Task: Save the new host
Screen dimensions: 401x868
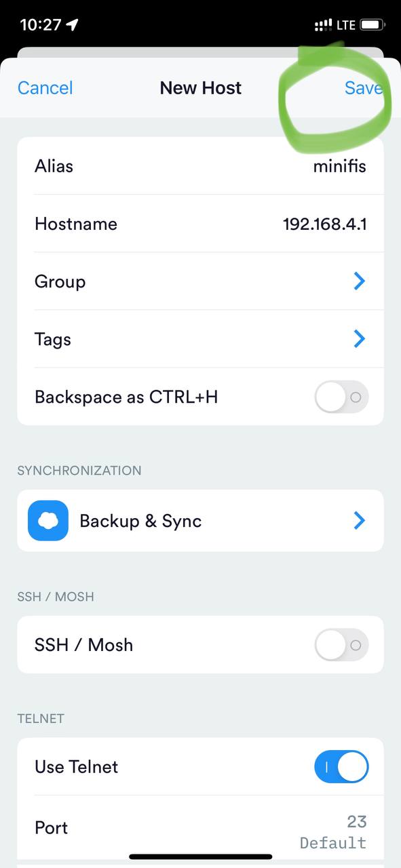Action: coord(364,88)
